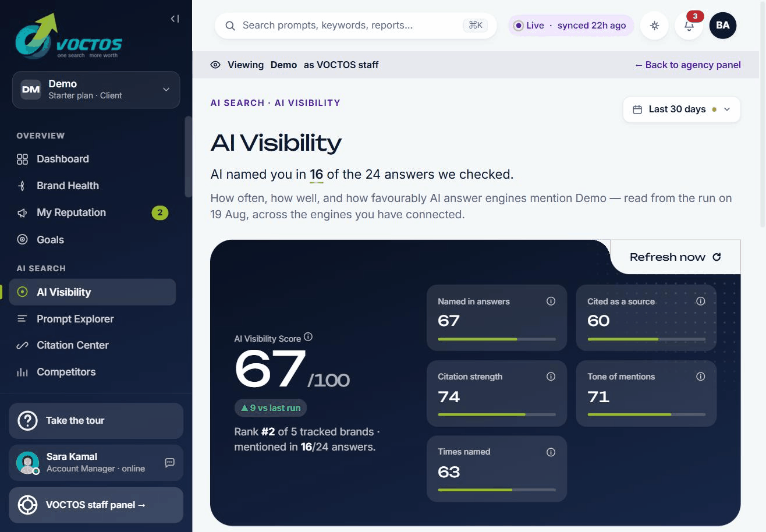Go to Brand Health
Viewport: 766px width, 532px height.
click(x=92, y=186)
